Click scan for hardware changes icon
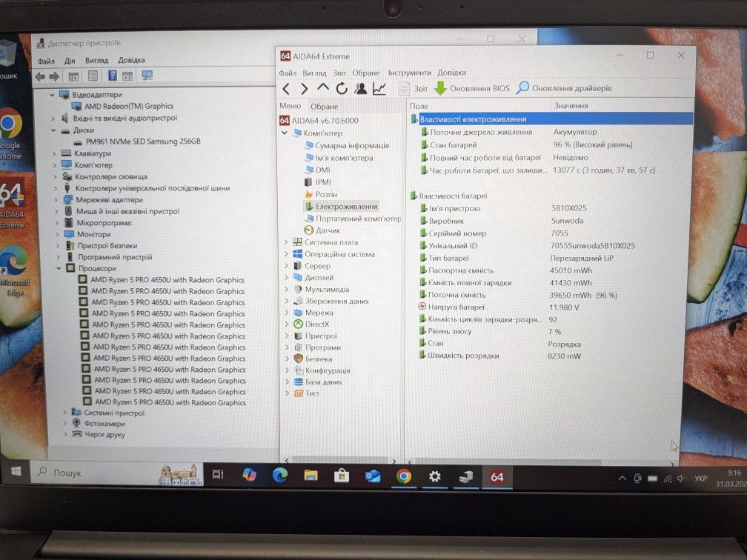The width and height of the screenshot is (747, 560). tap(147, 76)
